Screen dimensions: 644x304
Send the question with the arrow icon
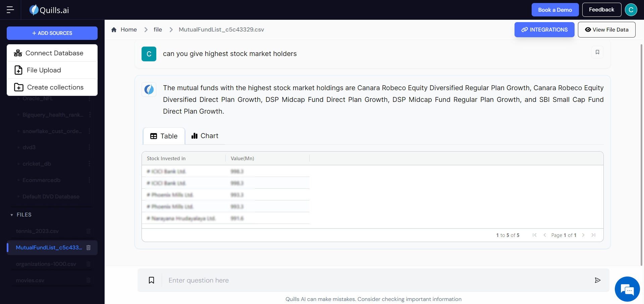point(597,280)
